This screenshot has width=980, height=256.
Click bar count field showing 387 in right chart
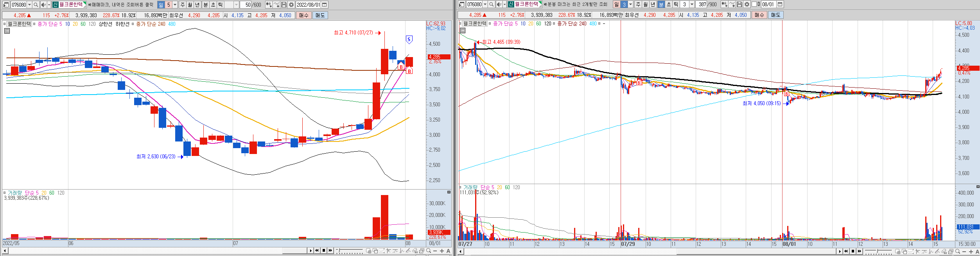pos(702,4)
